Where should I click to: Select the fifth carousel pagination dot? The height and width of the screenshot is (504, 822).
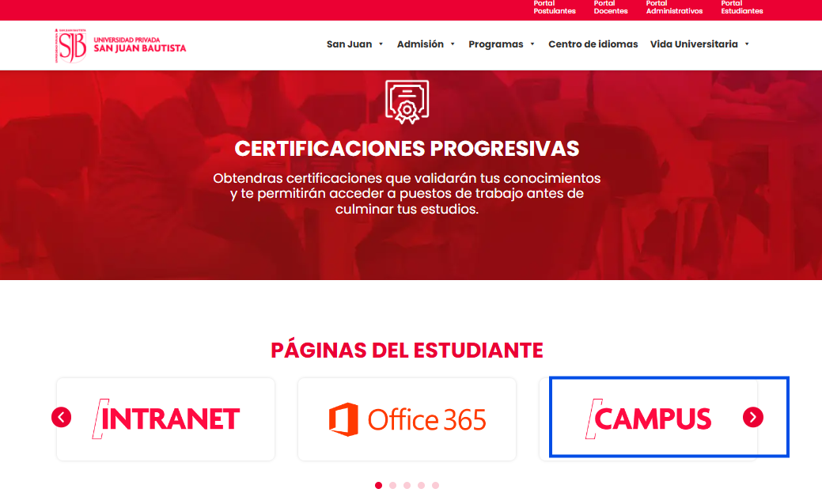(435, 486)
